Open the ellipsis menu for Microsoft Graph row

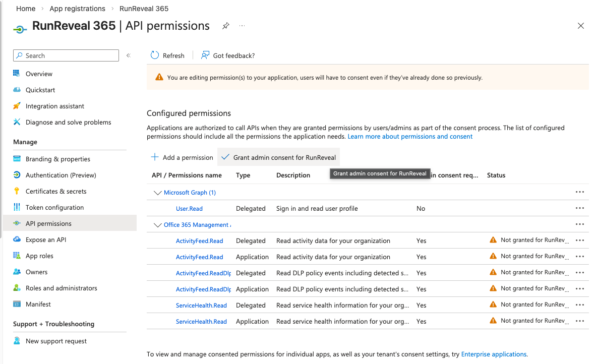coord(579,192)
